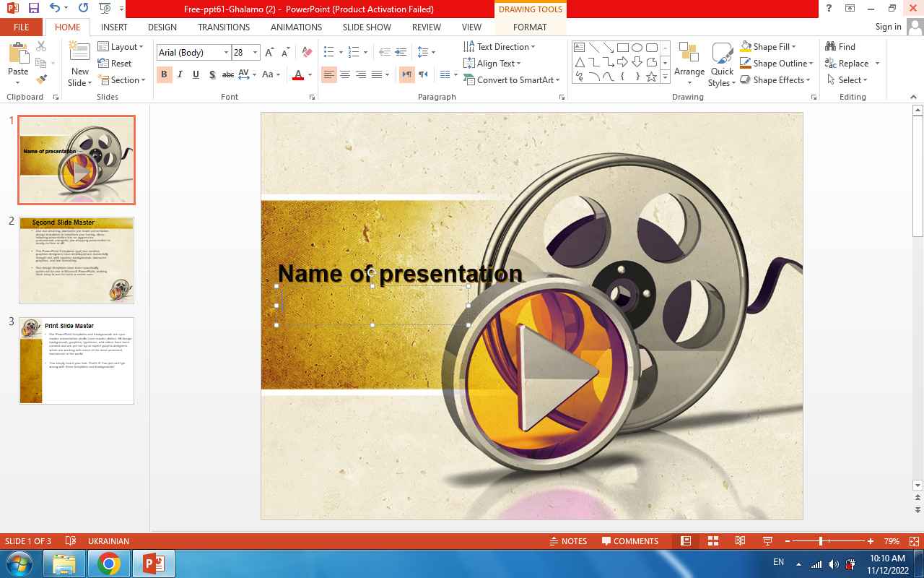Click the zoom slider handle
Viewport: 924px width, 578px height.
[x=821, y=541]
